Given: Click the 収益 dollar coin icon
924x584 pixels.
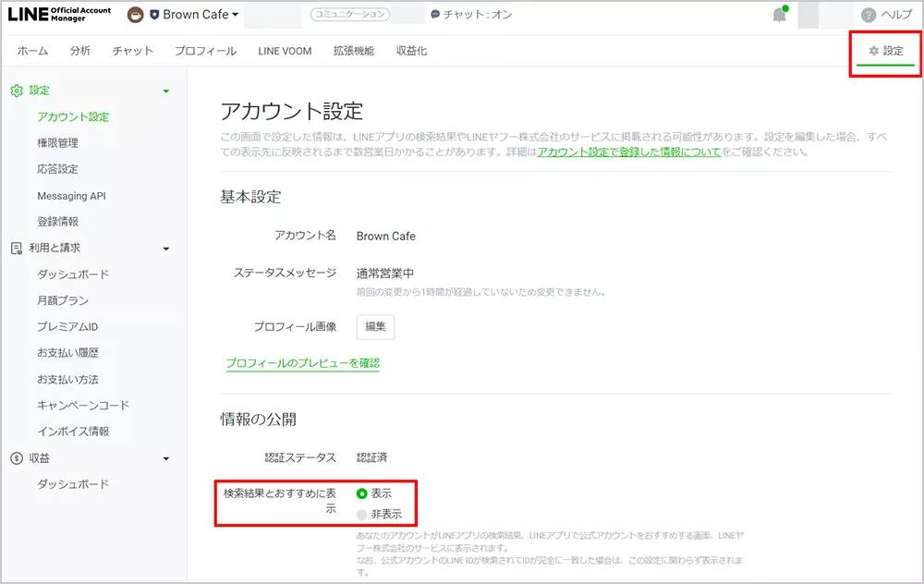Looking at the screenshot, I should click(16, 458).
